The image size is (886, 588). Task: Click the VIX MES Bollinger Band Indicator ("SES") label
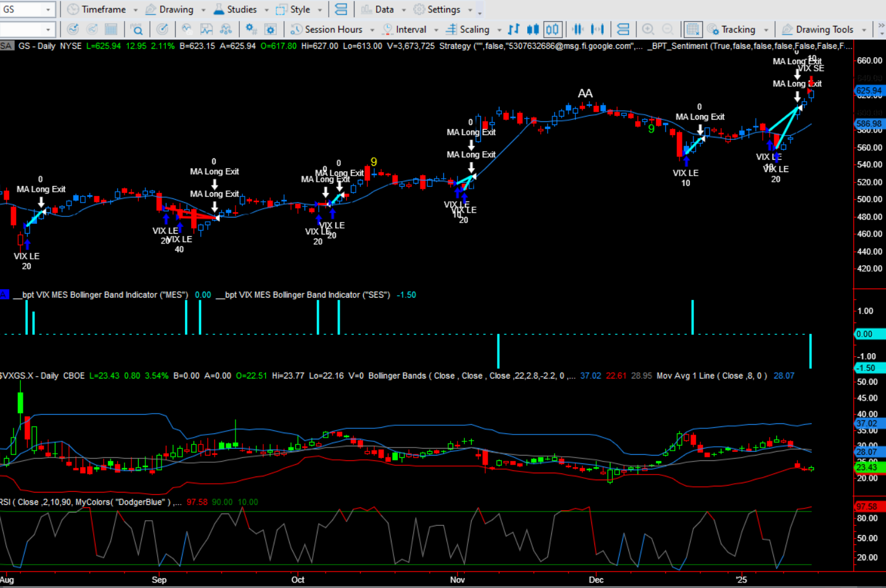point(303,295)
